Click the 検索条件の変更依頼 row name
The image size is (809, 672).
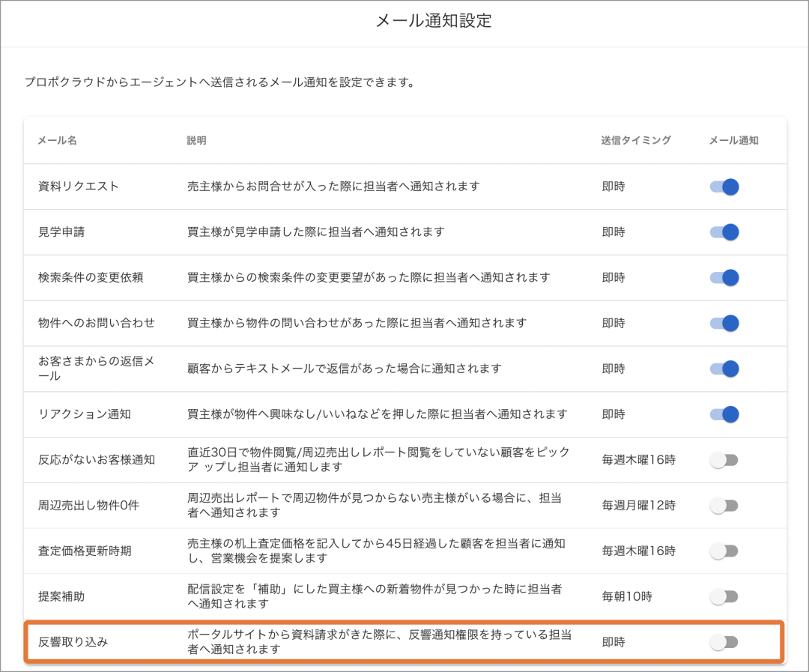tap(91, 277)
